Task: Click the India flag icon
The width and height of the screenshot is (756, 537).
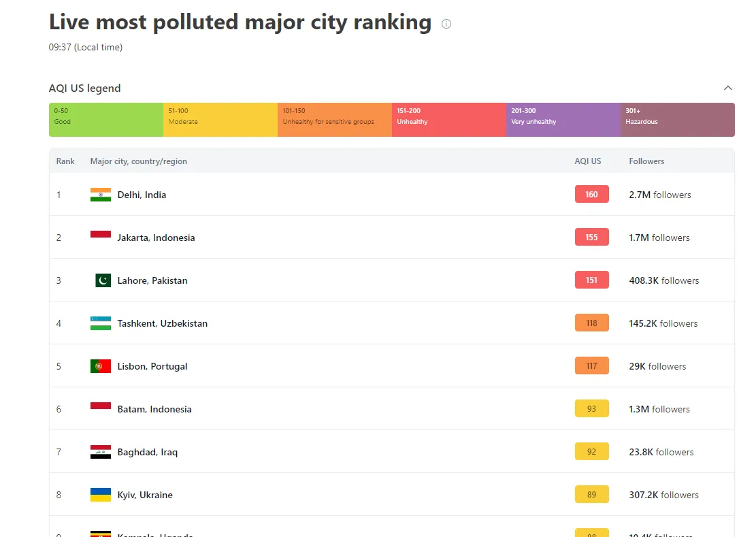Action: click(101, 195)
